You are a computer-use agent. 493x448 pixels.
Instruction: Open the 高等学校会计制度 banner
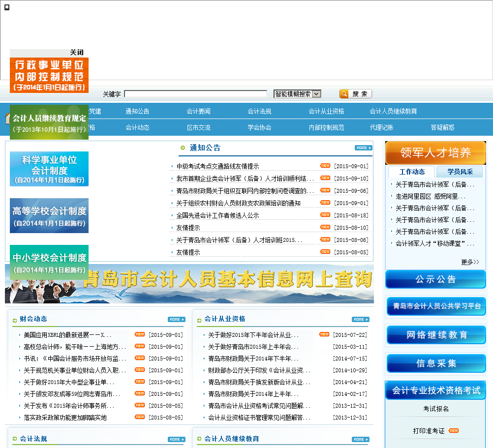(49, 216)
